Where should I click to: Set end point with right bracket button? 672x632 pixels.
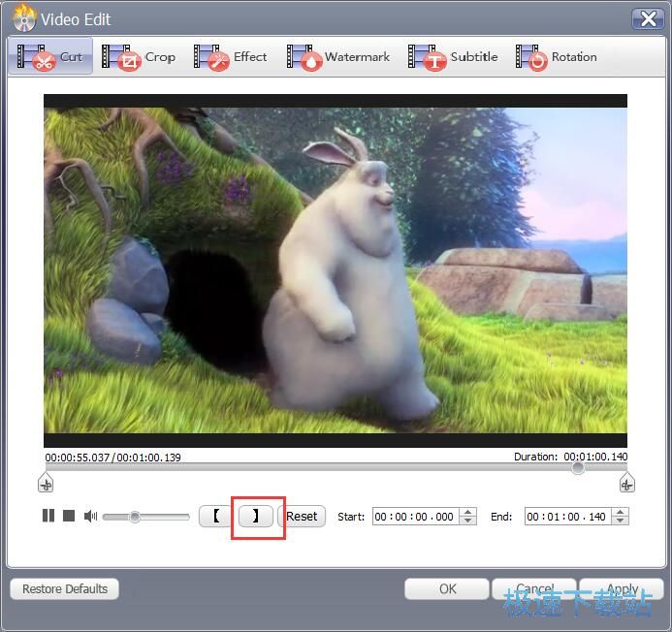(256, 516)
